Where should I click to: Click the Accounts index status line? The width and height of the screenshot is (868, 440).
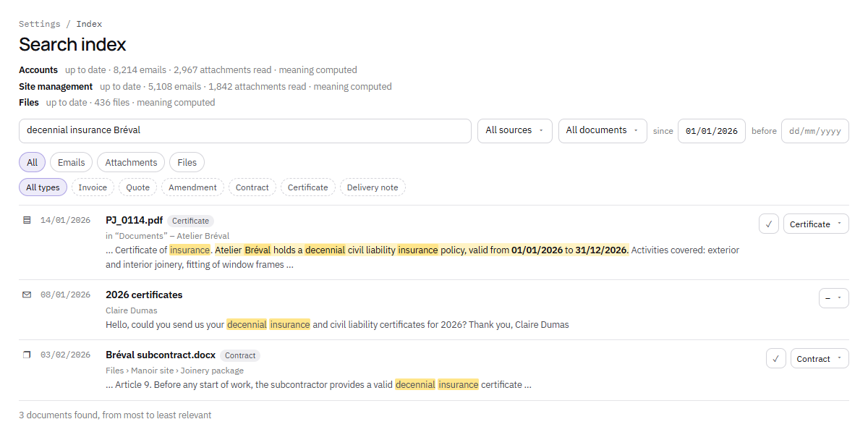[x=188, y=70]
